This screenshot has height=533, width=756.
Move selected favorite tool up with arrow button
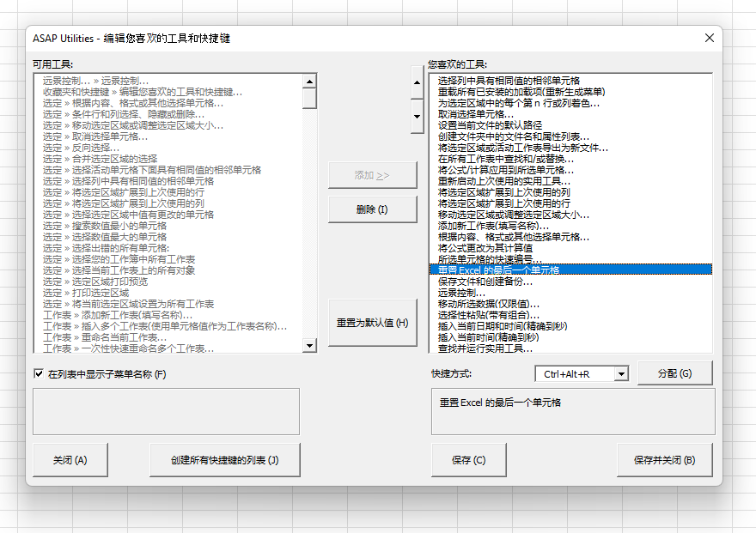(417, 82)
